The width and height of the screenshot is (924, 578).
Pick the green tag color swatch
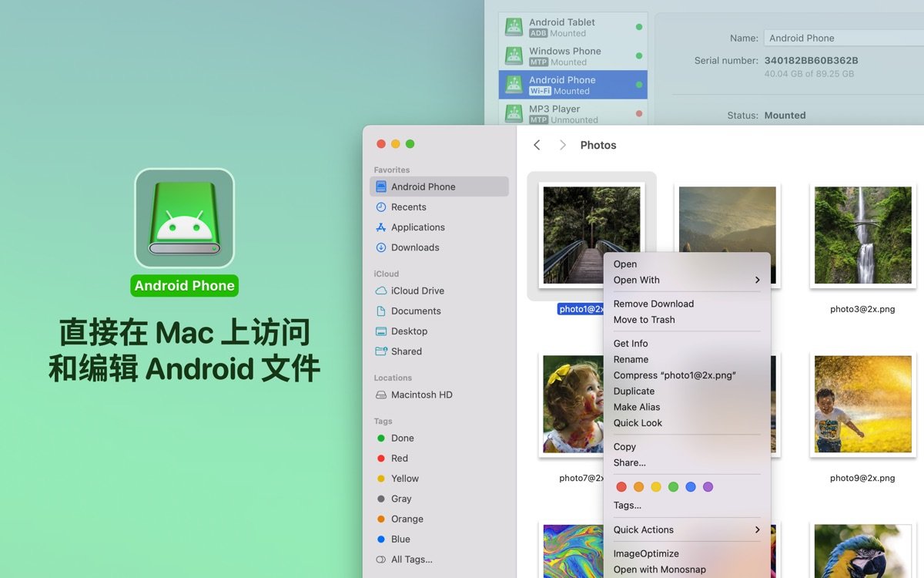coord(673,486)
